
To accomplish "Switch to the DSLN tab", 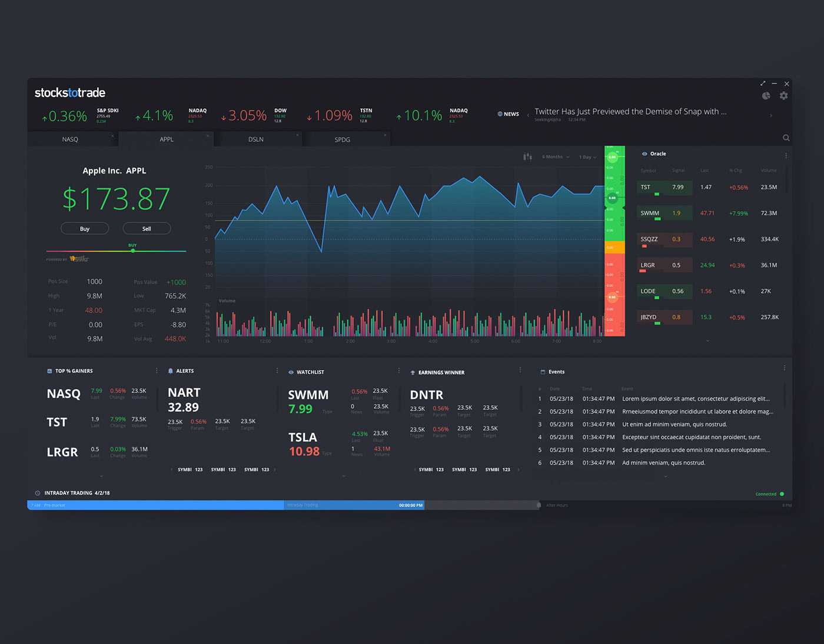I will tap(256, 139).
